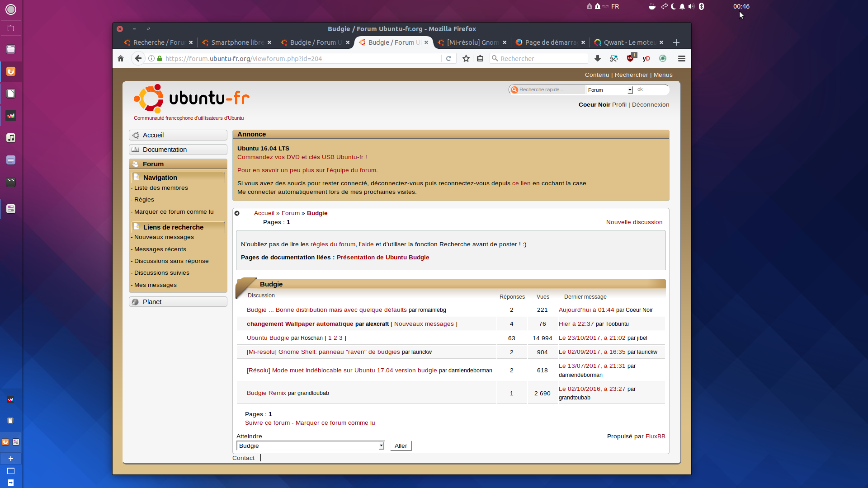Launch the Deezer equalizer-style app in the dock
The height and width of the screenshot is (488, 868).
[11, 116]
